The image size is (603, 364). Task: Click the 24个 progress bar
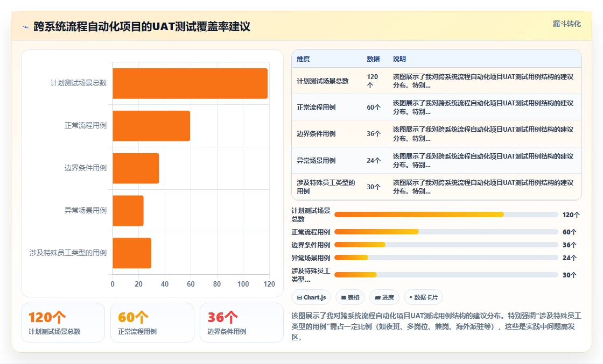(x=446, y=258)
